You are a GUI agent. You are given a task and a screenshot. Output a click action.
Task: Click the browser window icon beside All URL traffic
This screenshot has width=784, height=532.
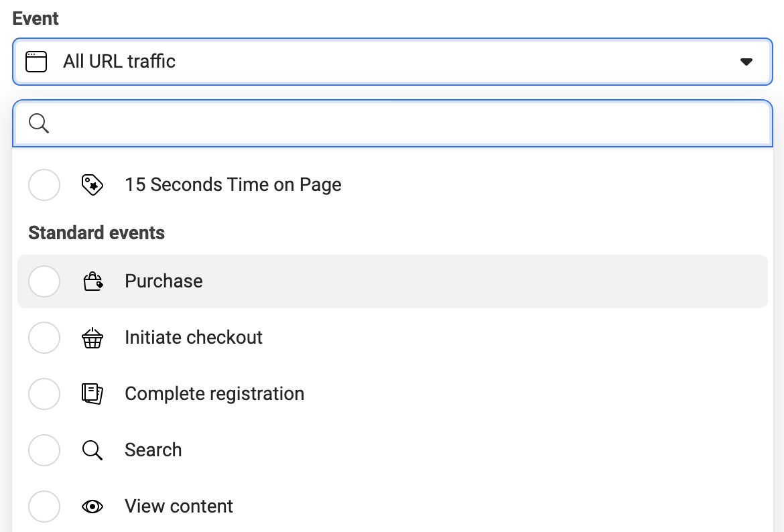coord(36,61)
